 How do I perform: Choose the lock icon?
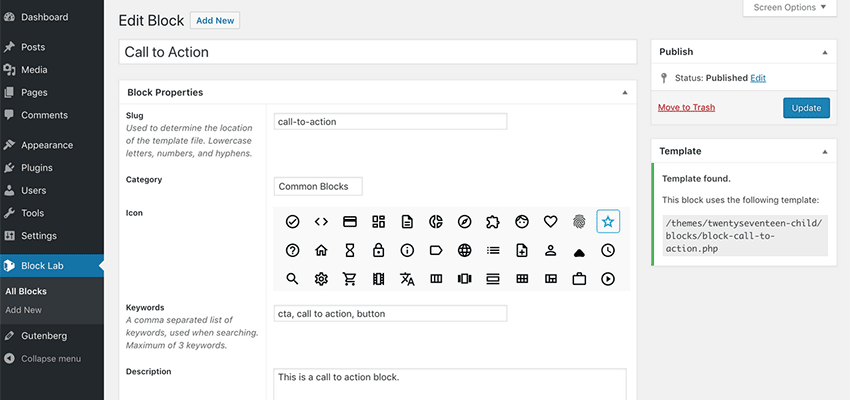[378, 250]
